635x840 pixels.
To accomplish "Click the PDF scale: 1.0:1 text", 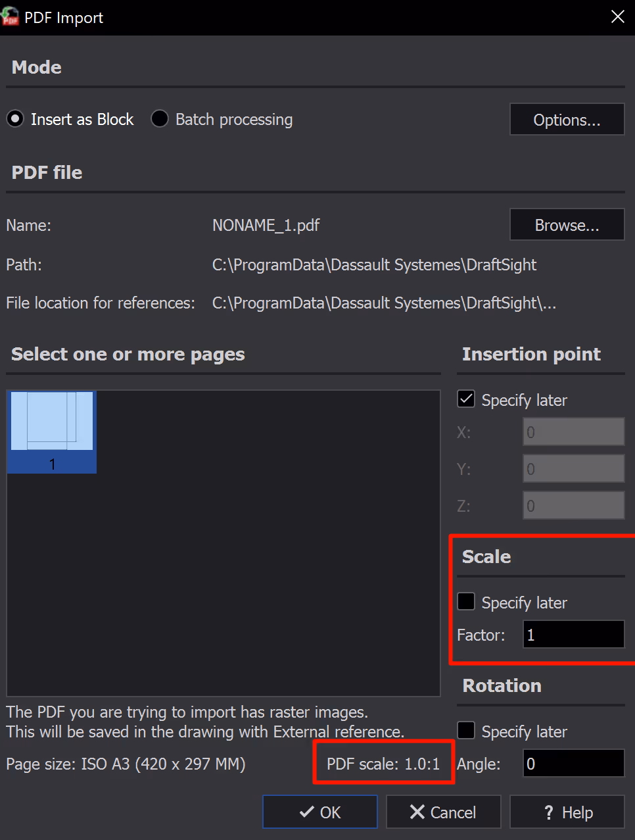I will pos(383,764).
